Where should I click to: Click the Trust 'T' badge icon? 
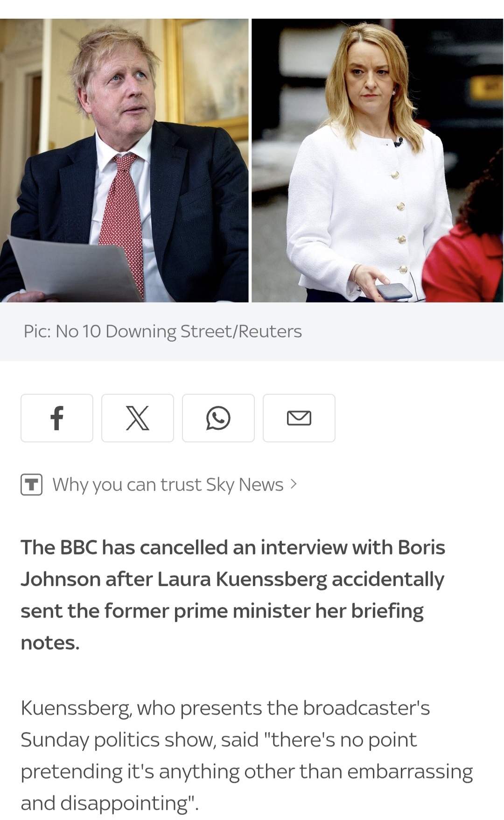32,484
